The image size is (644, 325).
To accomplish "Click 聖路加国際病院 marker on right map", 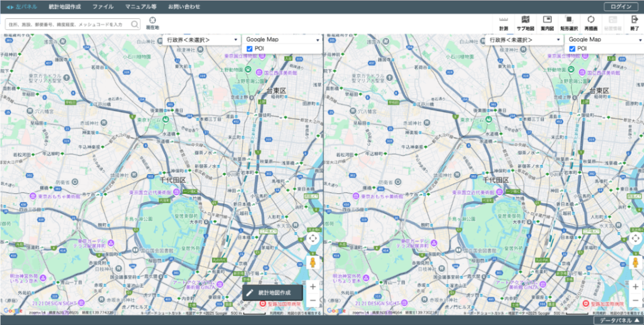I will coord(586,305).
